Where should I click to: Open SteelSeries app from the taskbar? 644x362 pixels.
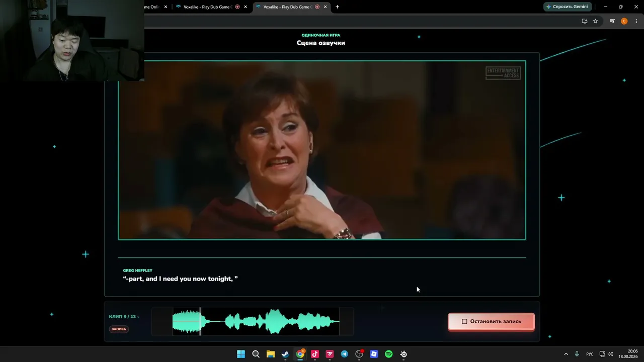pos(404,354)
